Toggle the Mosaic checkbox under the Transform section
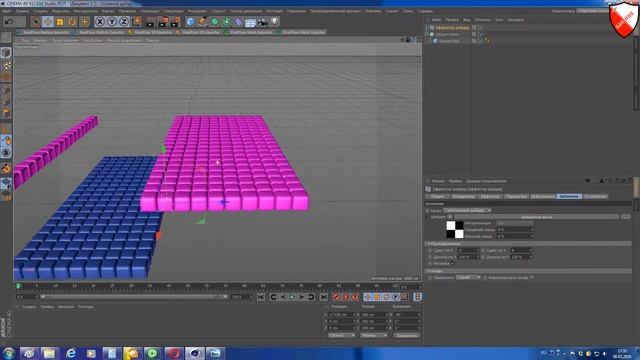This screenshot has width=640, height=360. [452, 264]
